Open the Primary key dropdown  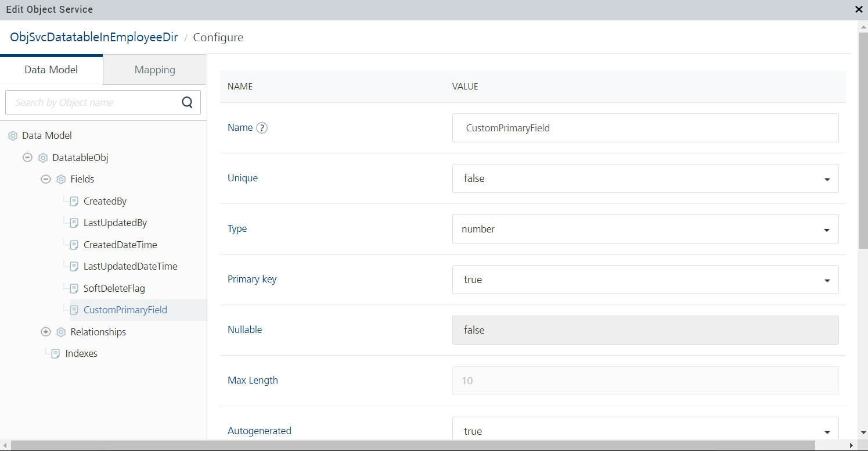click(645, 280)
